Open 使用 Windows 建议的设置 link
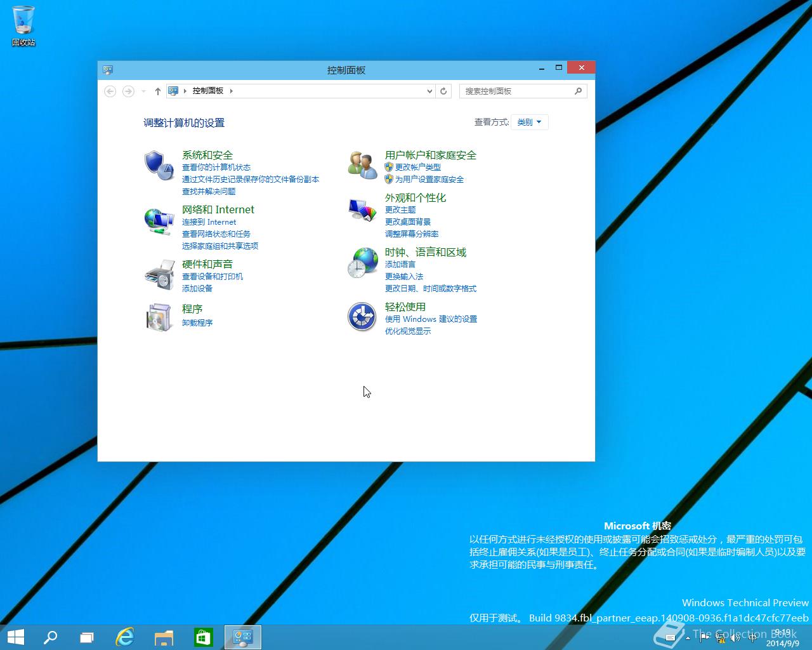The height and width of the screenshot is (650, 812). pos(431,319)
